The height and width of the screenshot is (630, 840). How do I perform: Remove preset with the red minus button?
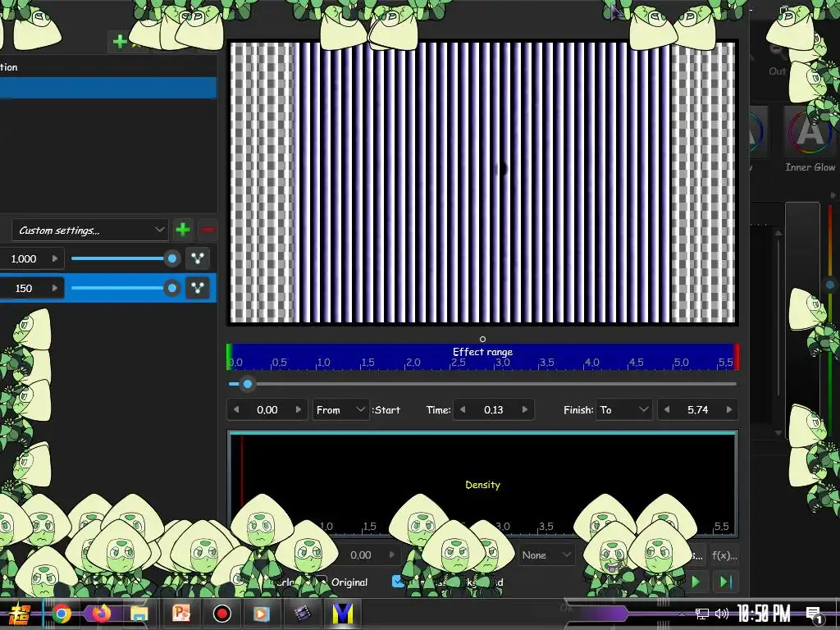coord(208,230)
